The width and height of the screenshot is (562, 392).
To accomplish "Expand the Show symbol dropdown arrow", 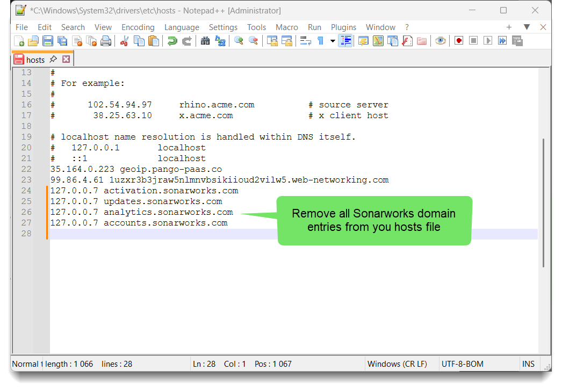I will coord(333,41).
